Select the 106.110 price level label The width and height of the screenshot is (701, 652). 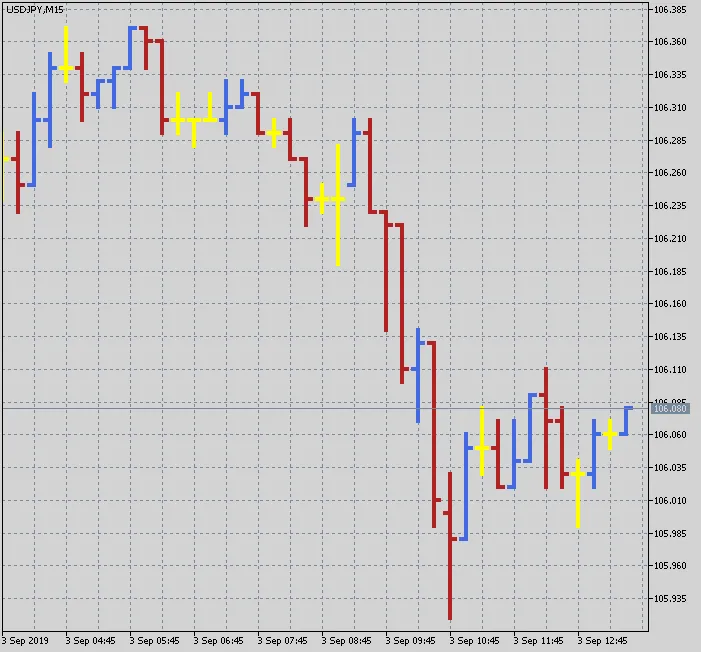click(x=669, y=370)
